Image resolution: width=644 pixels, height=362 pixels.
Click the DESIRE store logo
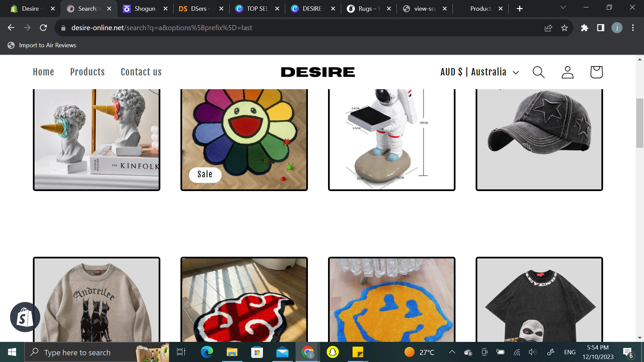318,72
